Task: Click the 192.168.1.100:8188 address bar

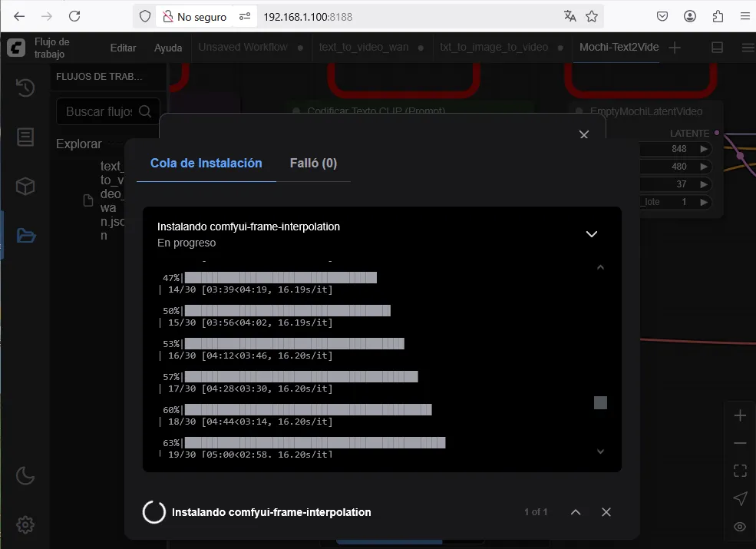Action: coord(308,17)
